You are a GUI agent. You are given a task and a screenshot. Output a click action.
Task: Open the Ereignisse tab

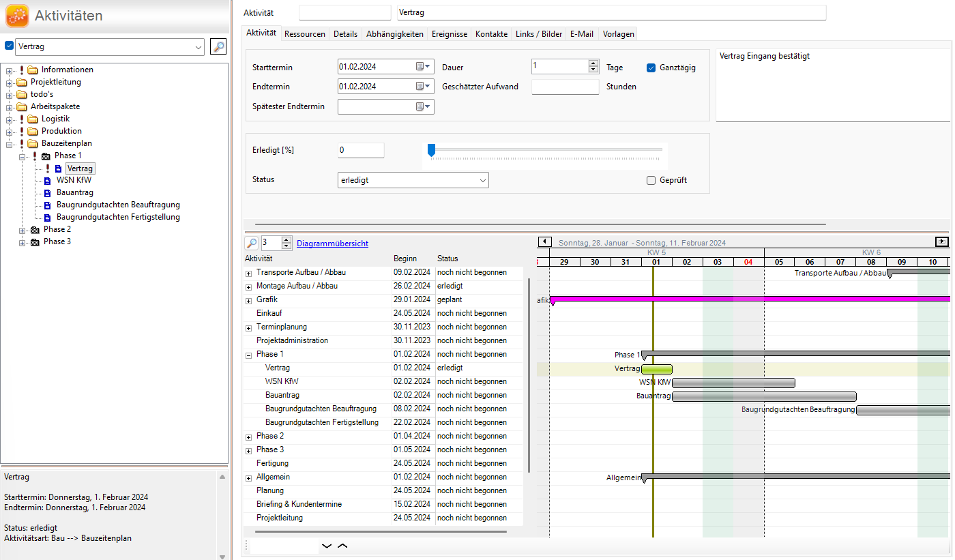(450, 34)
